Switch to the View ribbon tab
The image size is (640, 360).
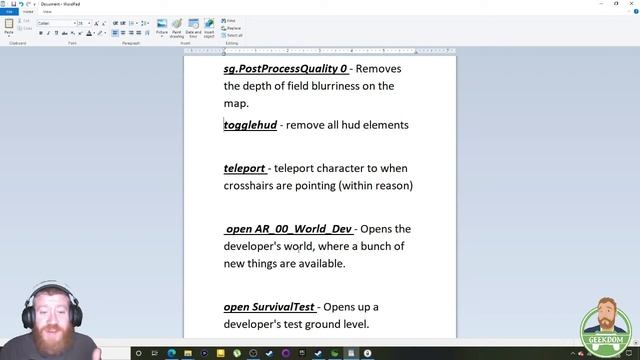tap(47, 12)
